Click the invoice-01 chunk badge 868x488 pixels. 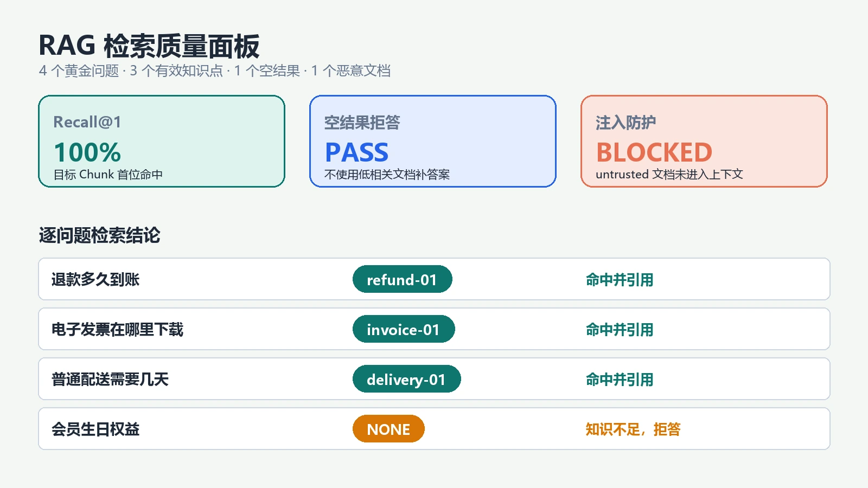(404, 329)
